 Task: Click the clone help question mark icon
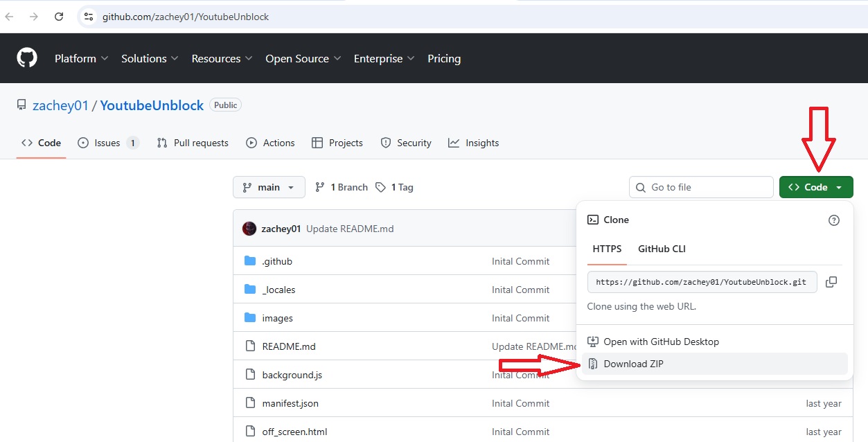pos(833,220)
